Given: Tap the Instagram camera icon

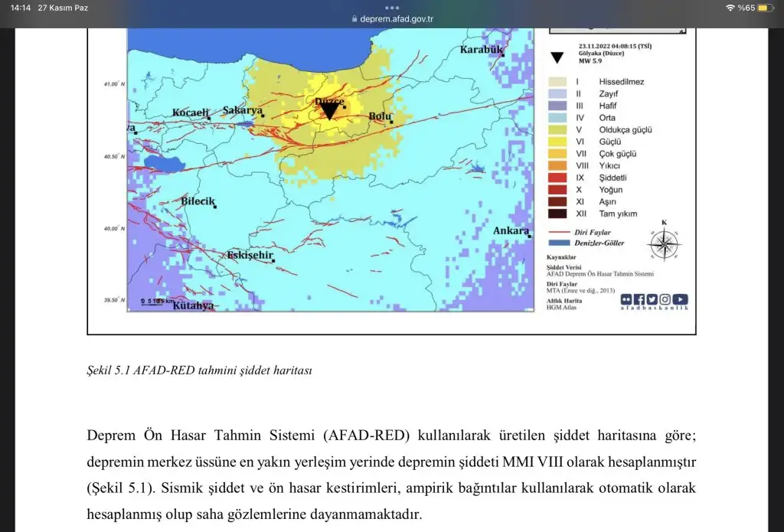Looking at the screenshot, I should [665, 299].
